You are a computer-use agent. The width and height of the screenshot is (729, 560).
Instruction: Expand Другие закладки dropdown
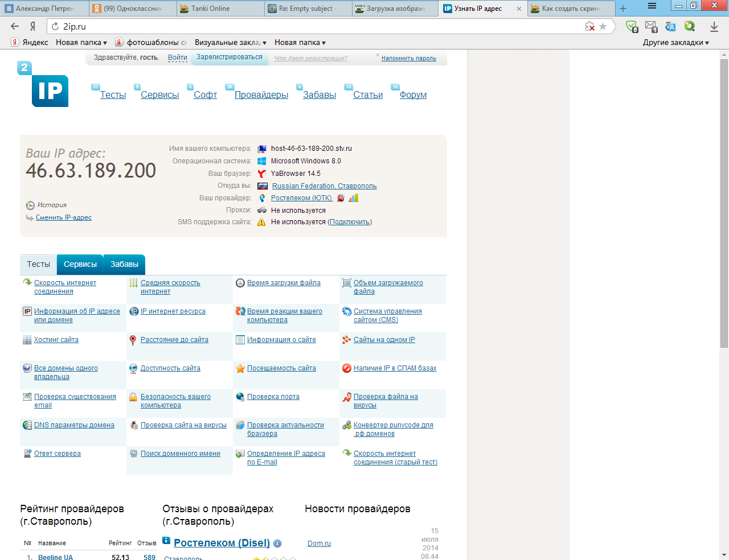pos(676,42)
